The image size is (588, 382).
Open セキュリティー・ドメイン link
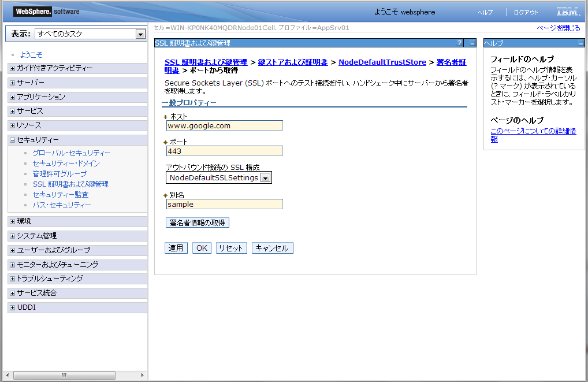(x=66, y=163)
